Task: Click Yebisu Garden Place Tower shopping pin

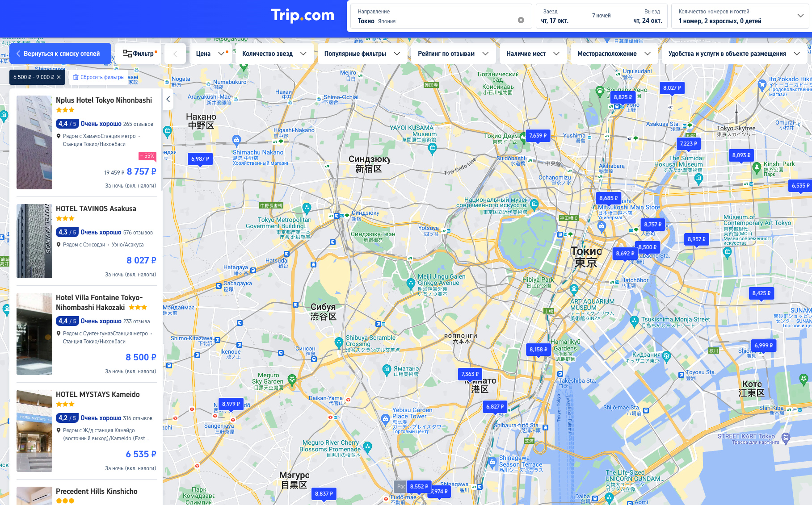Action: (385, 419)
